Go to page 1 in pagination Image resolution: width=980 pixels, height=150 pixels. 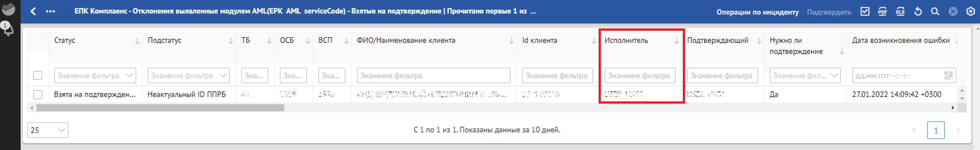pyautogui.click(x=935, y=130)
